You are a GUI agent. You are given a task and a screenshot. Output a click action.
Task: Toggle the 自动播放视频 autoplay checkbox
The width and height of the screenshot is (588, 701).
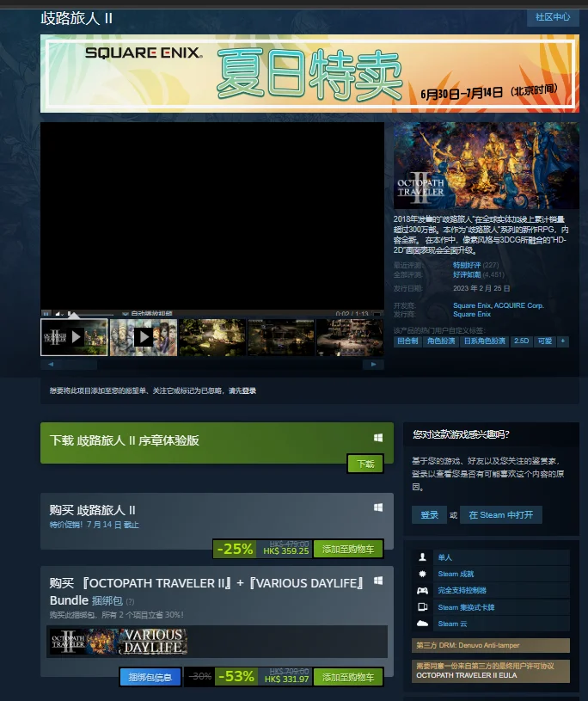click(x=126, y=314)
